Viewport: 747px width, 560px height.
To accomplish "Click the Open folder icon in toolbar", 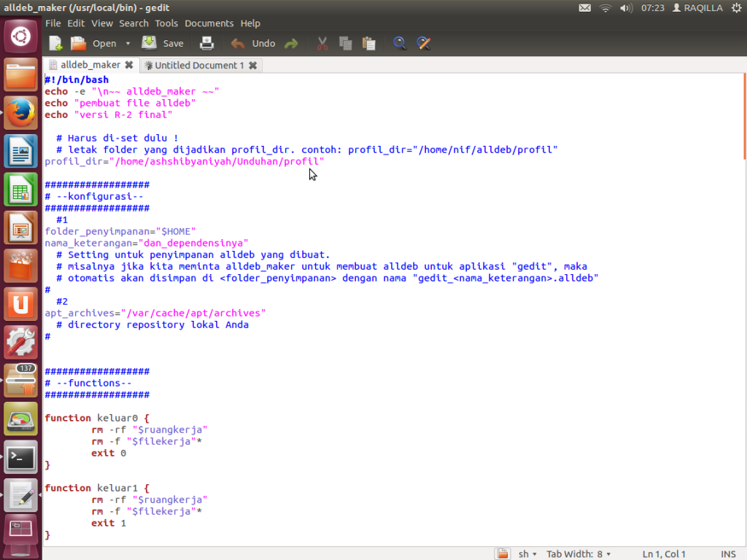I will pyautogui.click(x=78, y=43).
